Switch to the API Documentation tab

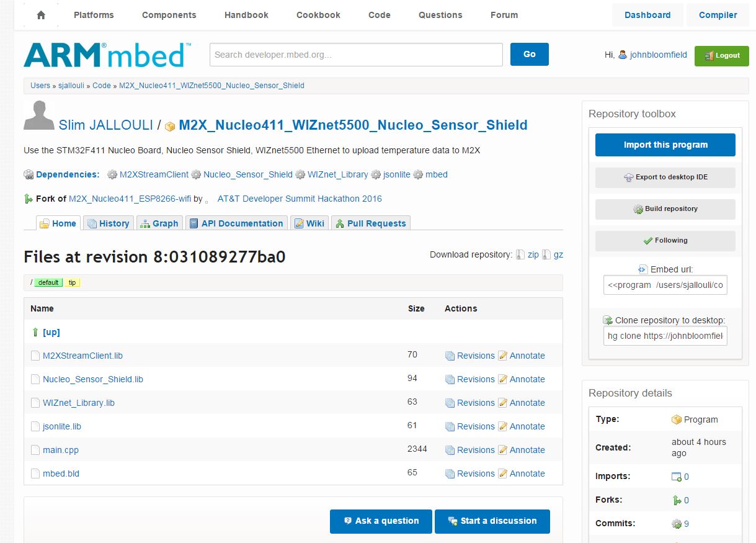236,223
